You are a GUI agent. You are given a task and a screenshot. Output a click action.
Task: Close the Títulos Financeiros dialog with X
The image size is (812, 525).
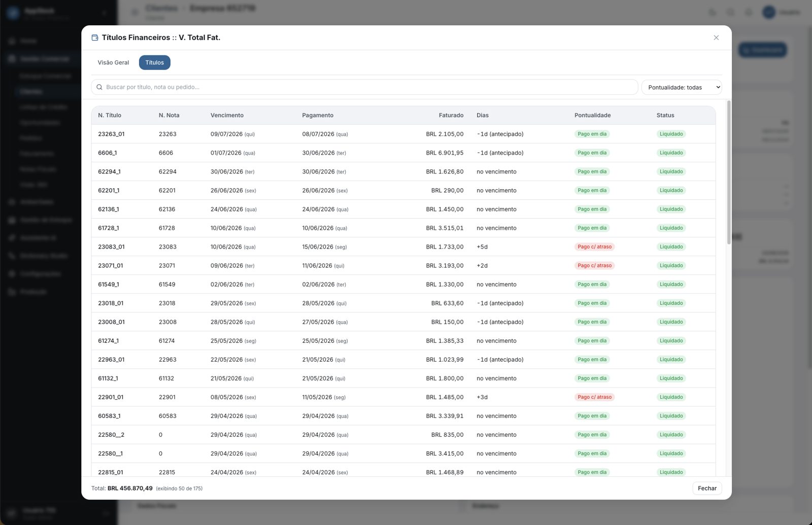pos(716,38)
